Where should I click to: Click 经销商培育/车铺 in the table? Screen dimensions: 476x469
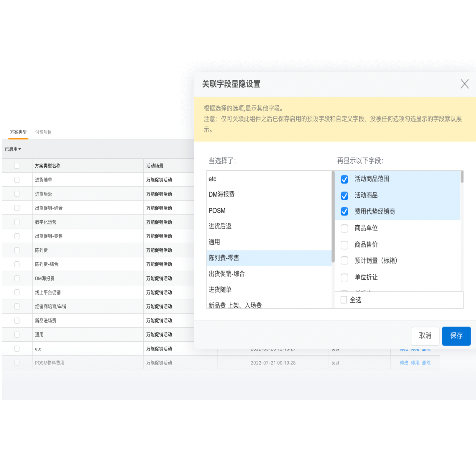point(50,306)
